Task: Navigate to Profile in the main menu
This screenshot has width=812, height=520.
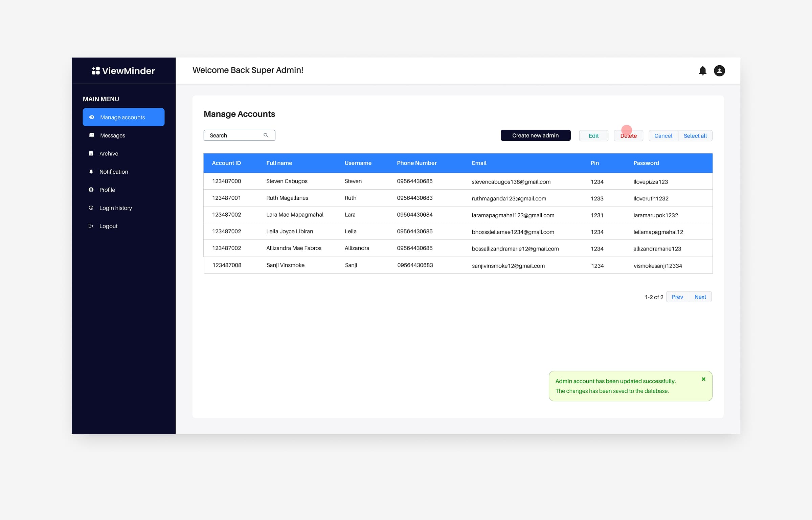Action: 107,190
